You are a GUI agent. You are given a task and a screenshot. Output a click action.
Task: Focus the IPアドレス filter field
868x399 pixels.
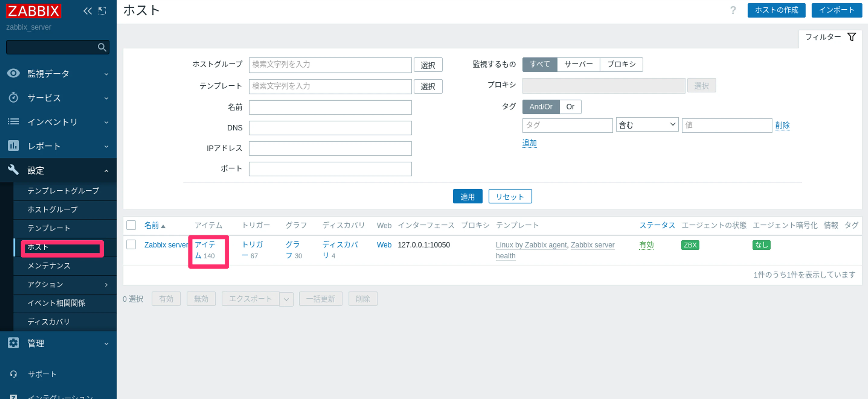pos(330,148)
